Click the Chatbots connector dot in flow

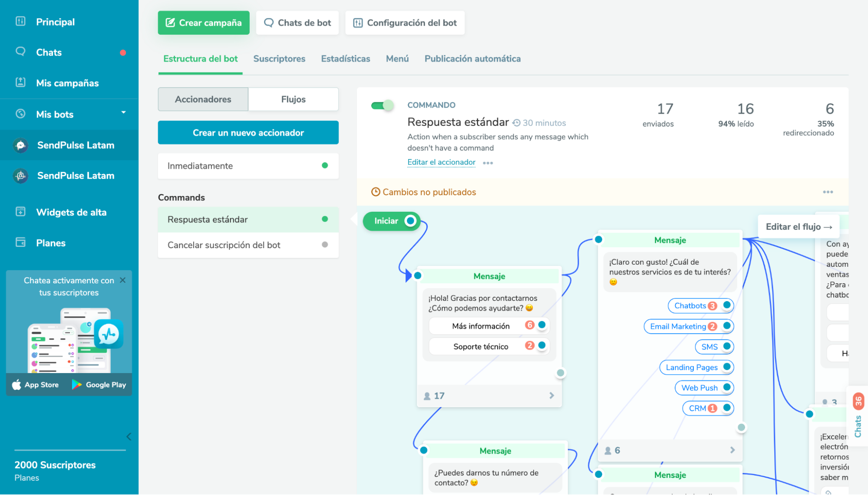coord(727,305)
